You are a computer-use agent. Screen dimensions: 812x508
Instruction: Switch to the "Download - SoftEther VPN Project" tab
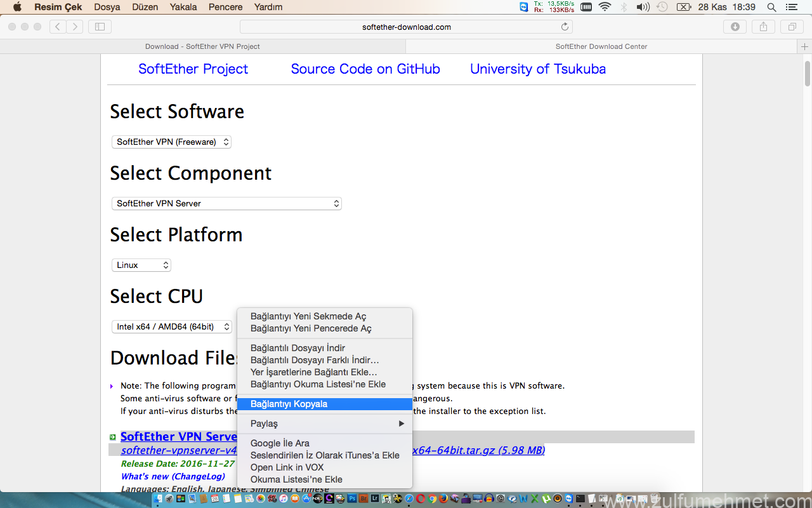tap(202, 46)
